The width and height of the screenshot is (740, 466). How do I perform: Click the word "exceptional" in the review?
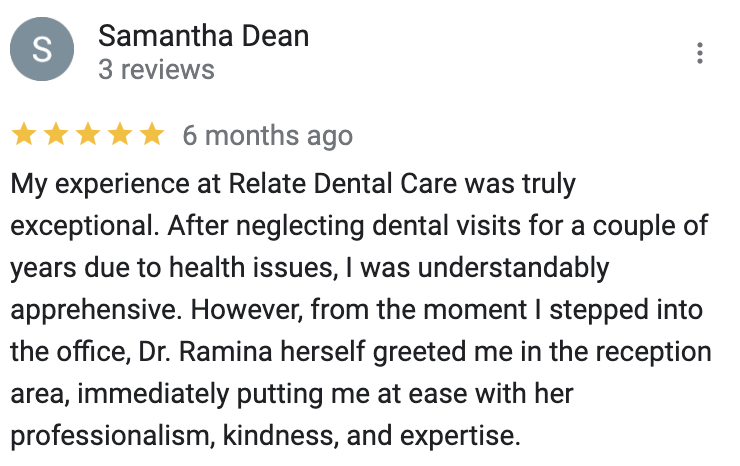(x=81, y=227)
